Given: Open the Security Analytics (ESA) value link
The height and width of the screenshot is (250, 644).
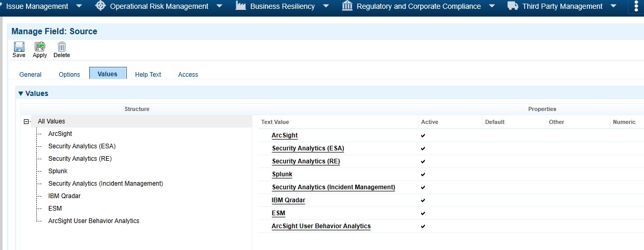Looking at the screenshot, I should coord(308,148).
